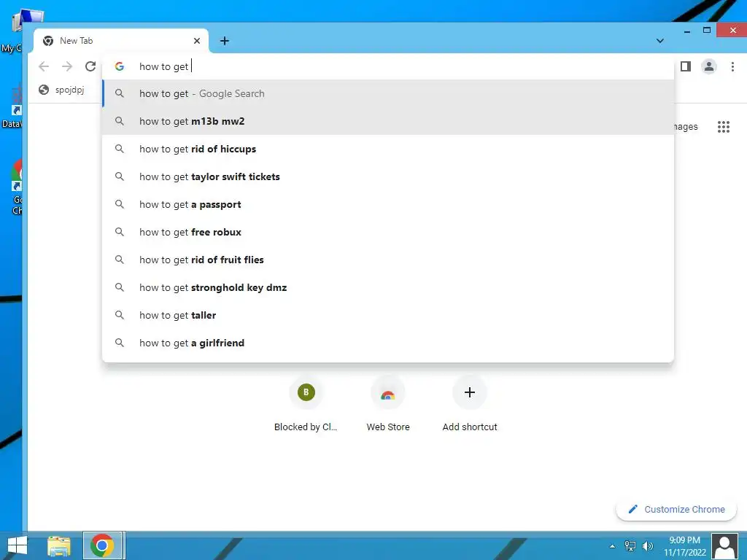The width and height of the screenshot is (747, 560).
Task: Expand the tab search chevron
Action: pyautogui.click(x=659, y=41)
